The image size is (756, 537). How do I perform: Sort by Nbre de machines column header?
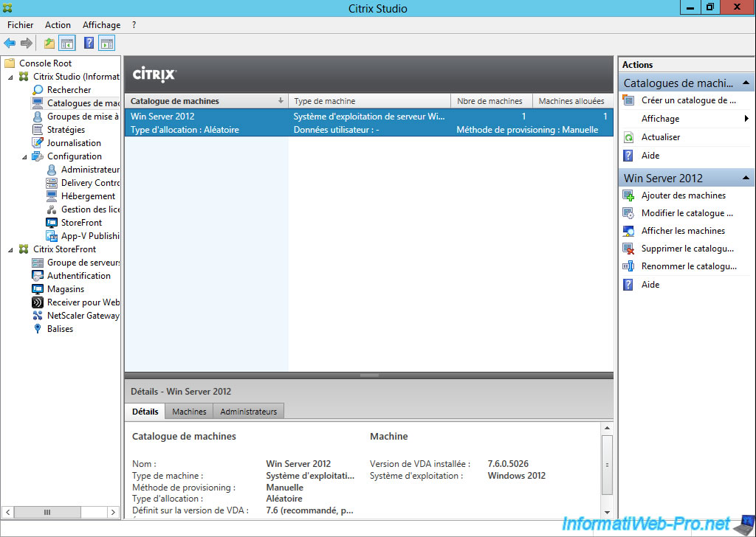491,101
